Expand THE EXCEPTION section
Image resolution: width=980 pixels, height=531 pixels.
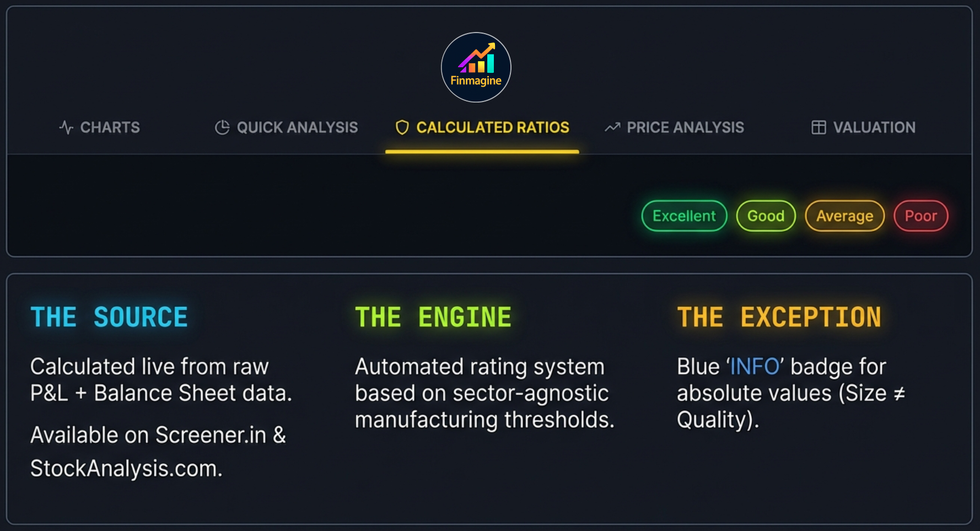(779, 317)
